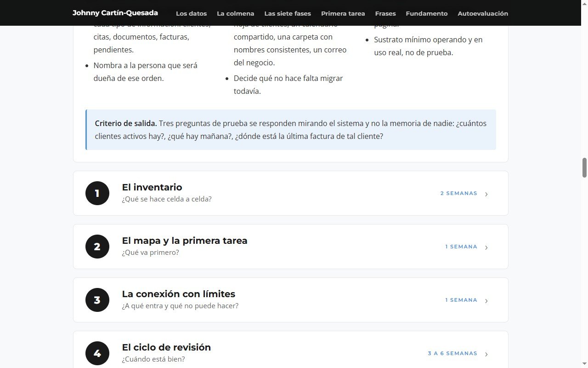This screenshot has height=368, width=588.
Task: Go to La colmena section
Action: pyautogui.click(x=235, y=13)
